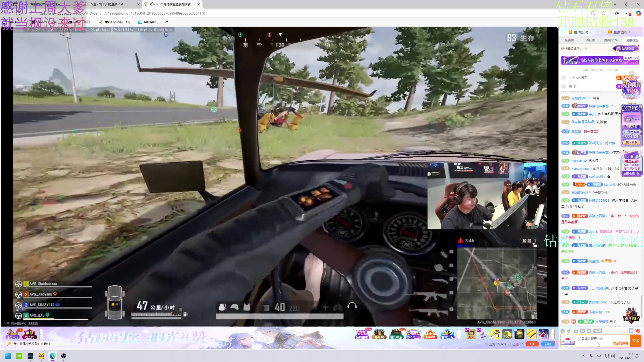
Task: Open the NVIDIA app from taskbar
Action: (x=19, y=356)
